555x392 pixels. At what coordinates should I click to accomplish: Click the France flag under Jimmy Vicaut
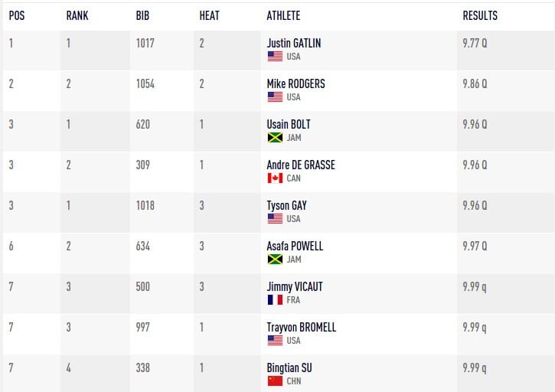point(275,300)
